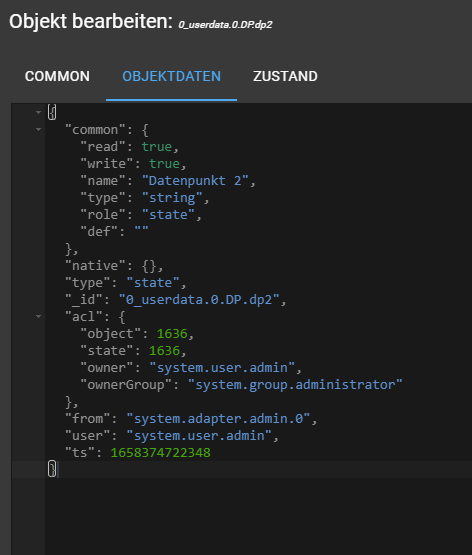Screen dimensions: 472x555
Task: Click the "from" value "system.adapter.admin.0"
Action: click(218, 418)
